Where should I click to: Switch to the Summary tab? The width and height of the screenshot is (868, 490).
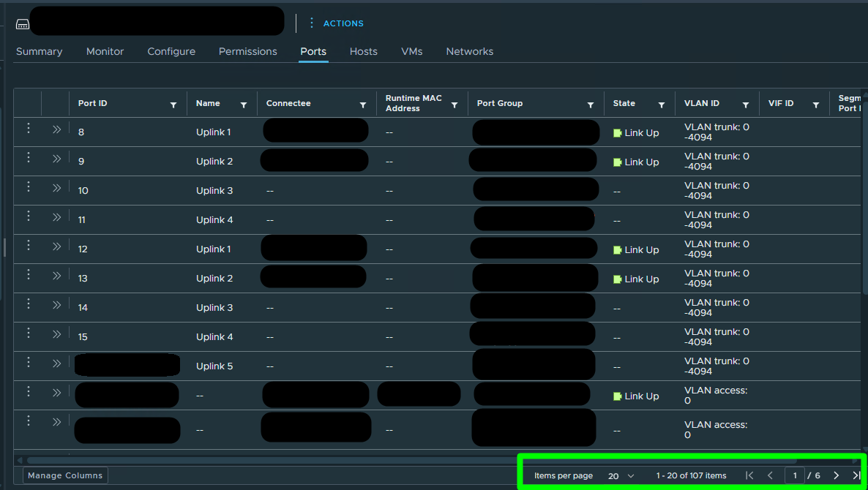pos(39,51)
